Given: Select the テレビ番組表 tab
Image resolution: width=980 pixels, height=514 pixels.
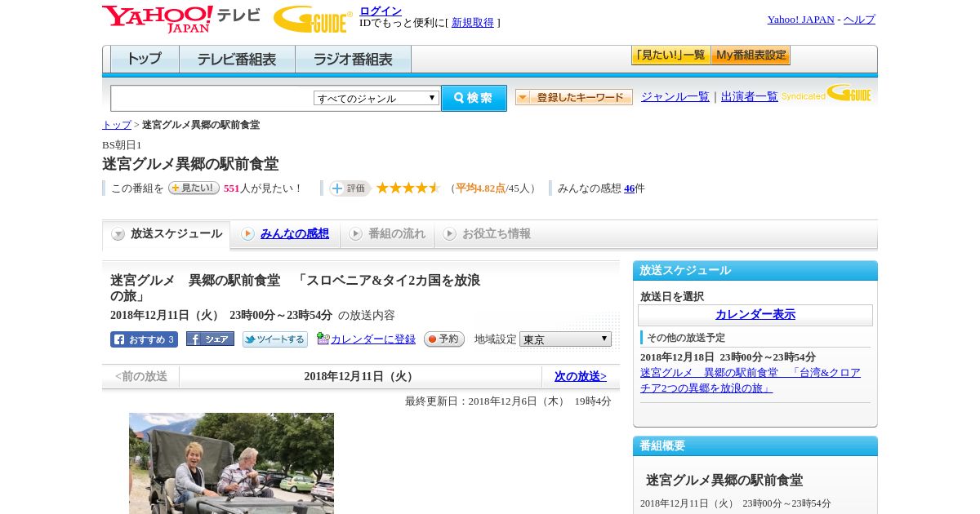Looking at the screenshot, I should tap(237, 60).
